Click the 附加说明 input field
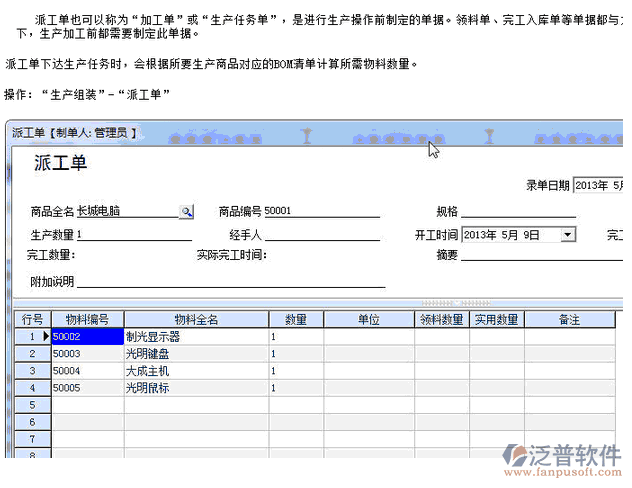Viewport: 632px width, 488px height. tap(230, 282)
